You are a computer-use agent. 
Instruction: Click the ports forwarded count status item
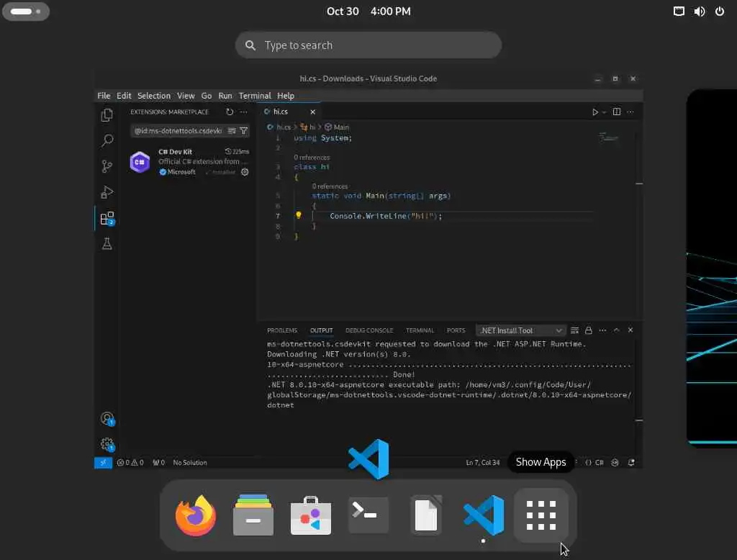(x=159, y=463)
